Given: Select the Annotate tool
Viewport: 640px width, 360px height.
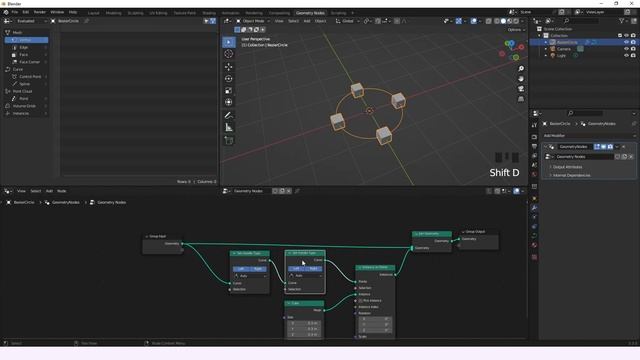Looking at the screenshot, I should coord(229,116).
